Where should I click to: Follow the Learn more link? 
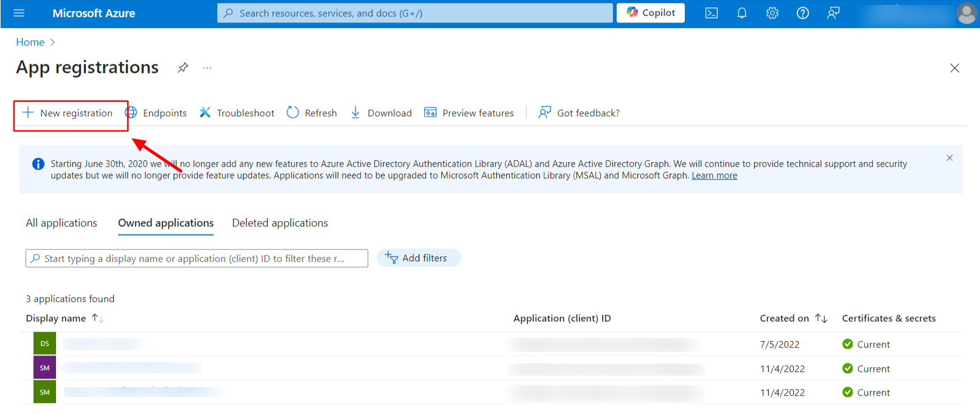click(x=714, y=175)
